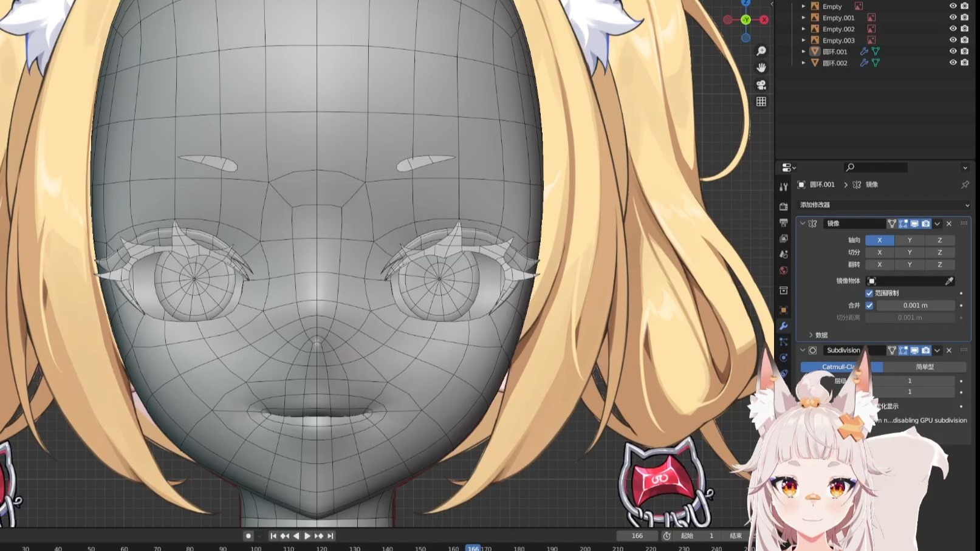This screenshot has width=980, height=551.
Task: Disable rendering for Empty.001 camera icon
Action: click(964, 18)
